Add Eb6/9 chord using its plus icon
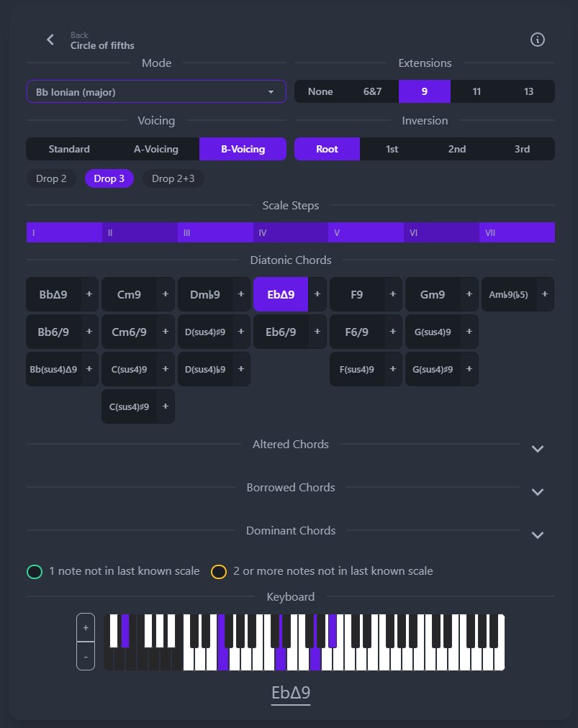 pos(317,332)
